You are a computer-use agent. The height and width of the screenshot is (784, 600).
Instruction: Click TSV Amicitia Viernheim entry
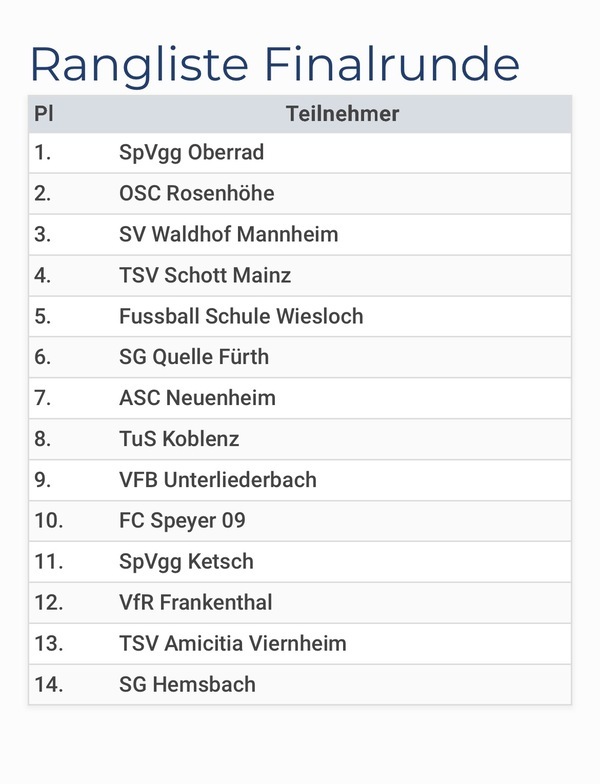(x=232, y=644)
